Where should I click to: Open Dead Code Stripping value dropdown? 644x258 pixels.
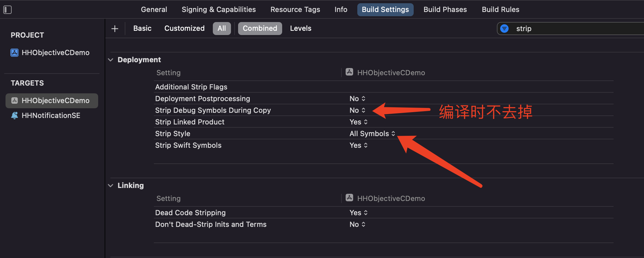point(359,213)
